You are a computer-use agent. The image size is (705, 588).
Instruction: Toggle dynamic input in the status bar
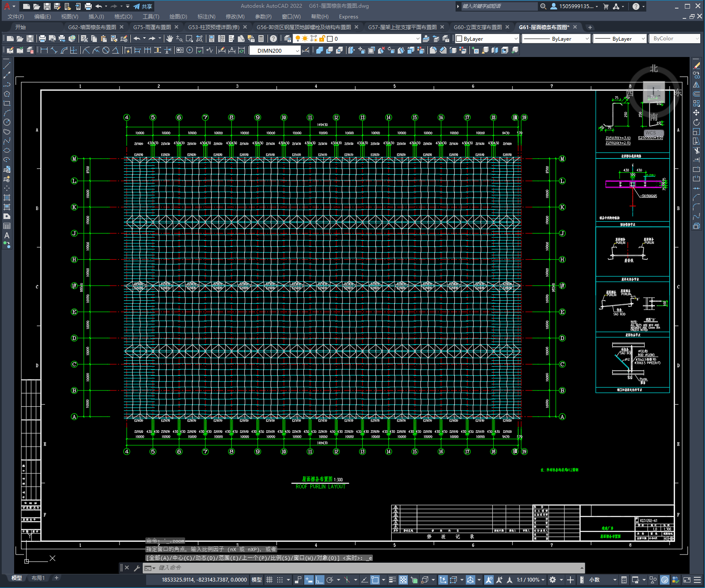click(x=309, y=580)
